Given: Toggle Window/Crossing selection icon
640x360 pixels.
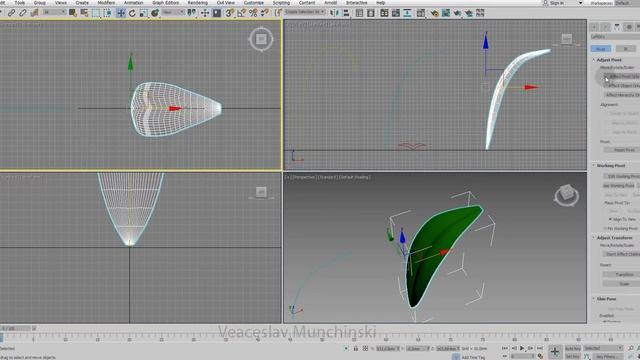Looking at the screenshot, I should click(x=108, y=13).
